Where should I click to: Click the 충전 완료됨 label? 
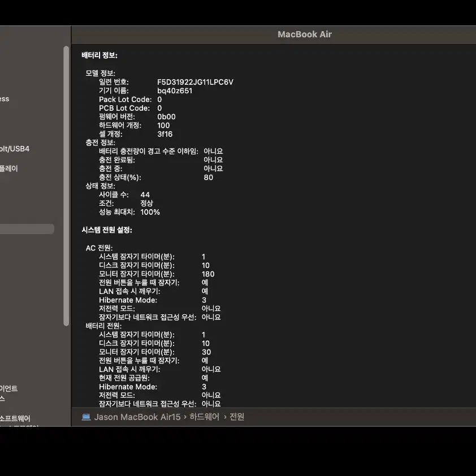click(x=117, y=159)
